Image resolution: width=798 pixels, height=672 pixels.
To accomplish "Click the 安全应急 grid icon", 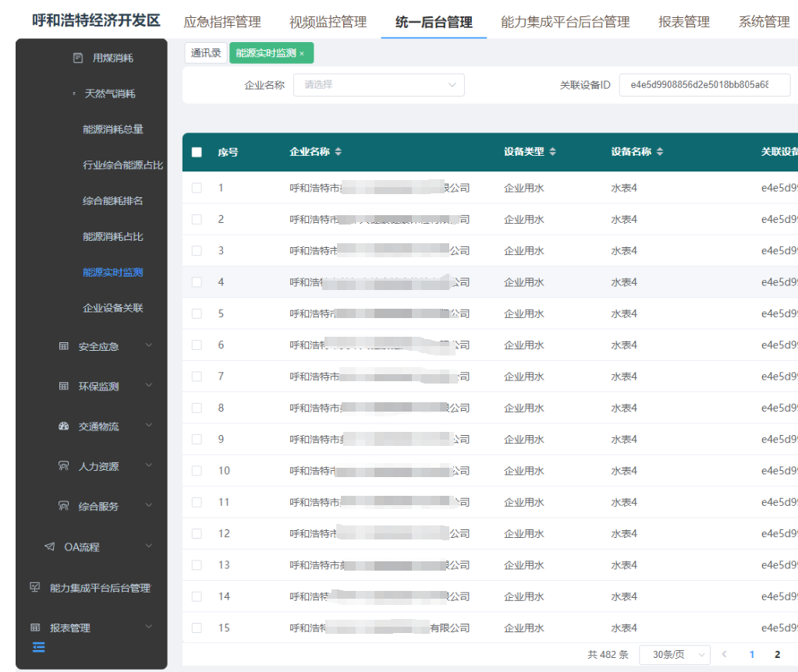I will coord(64,346).
